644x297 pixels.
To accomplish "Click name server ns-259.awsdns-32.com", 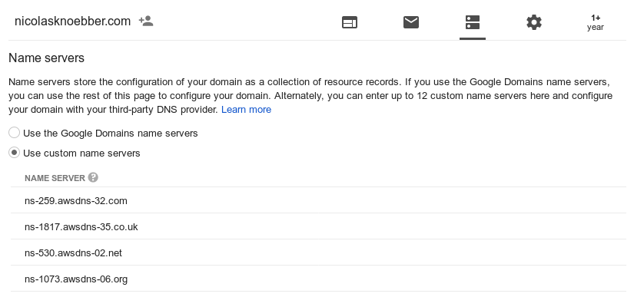I will (x=76, y=200).
